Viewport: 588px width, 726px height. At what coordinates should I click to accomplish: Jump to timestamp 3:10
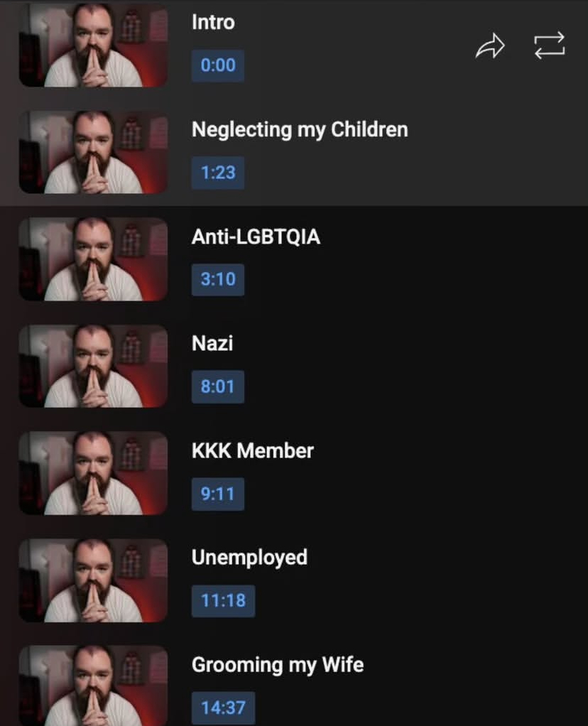[x=218, y=279]
